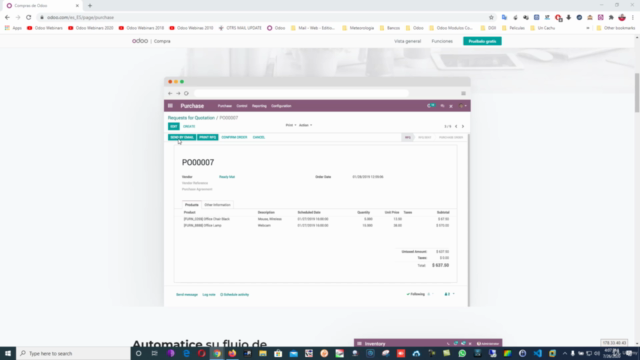This screenshot has width=640, height=360.
Task: Open Visual Studio Code from the taskbar
Action: coord(538,353)
